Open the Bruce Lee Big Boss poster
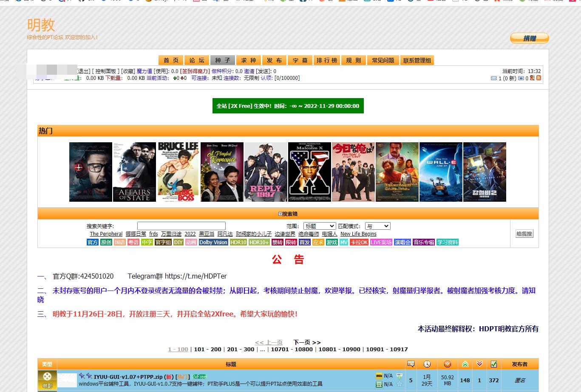Screen dimensions: 581x392 coord(178,172)
